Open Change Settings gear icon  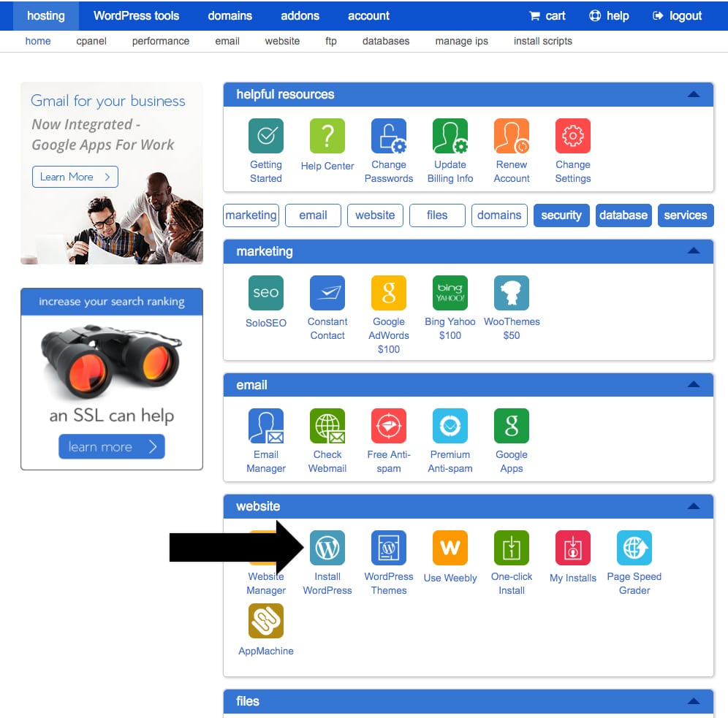pyautogui.click(x=573, y=135)
